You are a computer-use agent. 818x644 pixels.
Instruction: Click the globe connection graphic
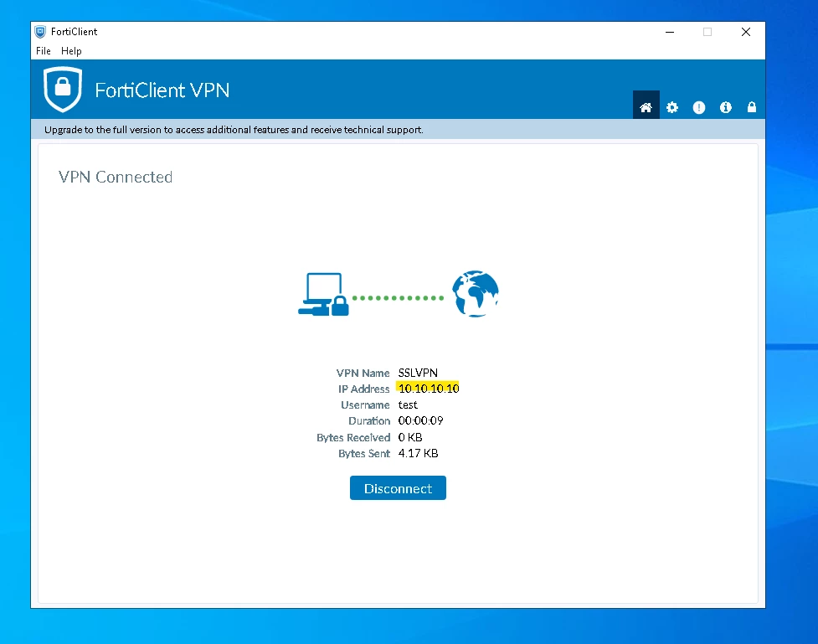point(476,294)
